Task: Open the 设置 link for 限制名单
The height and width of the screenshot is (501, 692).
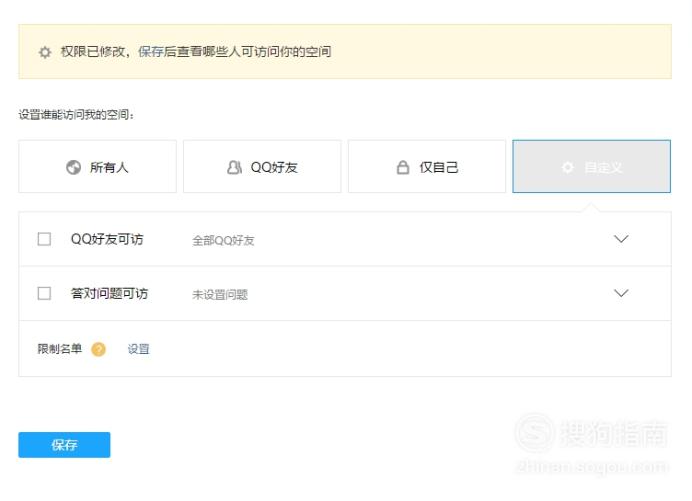Action: point(139,349)
